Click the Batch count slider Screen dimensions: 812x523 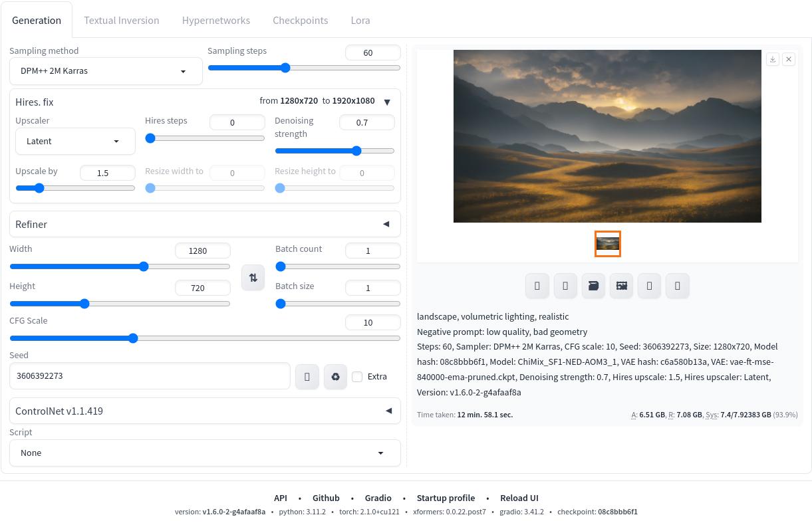pyautogui.click(x=338, y=266)
